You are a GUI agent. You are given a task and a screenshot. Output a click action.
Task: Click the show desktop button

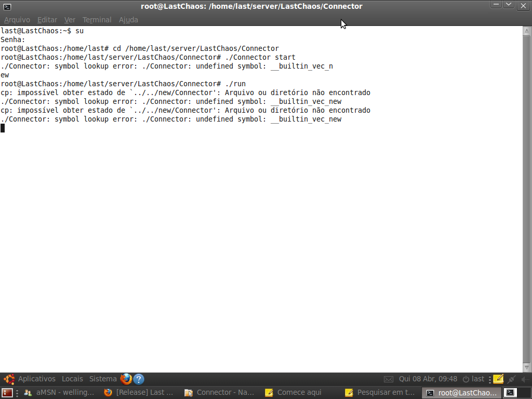pos(7,393)
